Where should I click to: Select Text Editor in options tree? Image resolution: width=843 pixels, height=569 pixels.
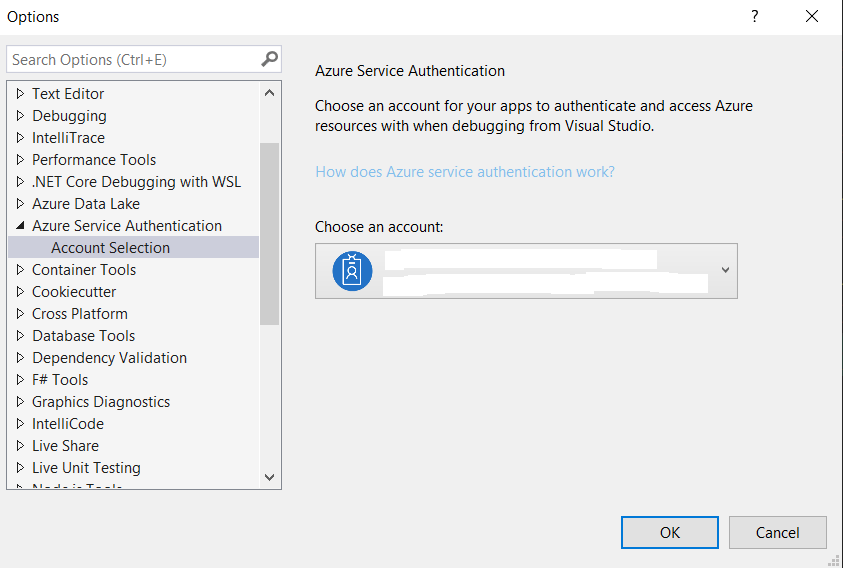[68, 94]
